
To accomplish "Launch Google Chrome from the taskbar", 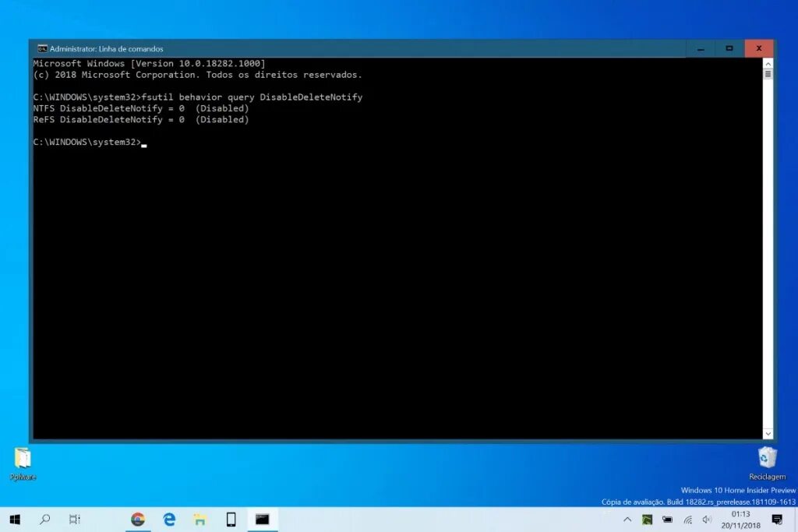I will click(138, 519).
